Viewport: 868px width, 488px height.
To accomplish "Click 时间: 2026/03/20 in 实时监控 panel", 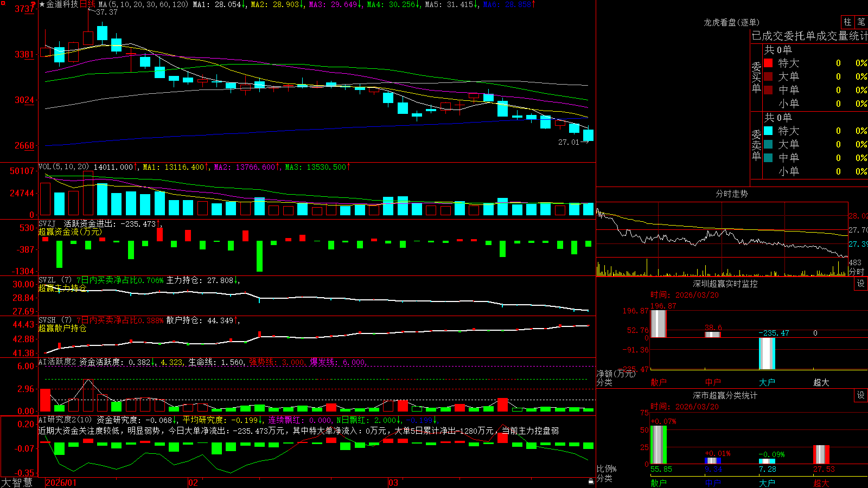I will click(x=685, y=295).
